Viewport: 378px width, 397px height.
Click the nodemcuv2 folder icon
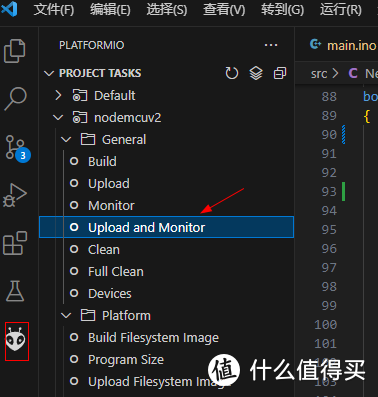(80, 117)
